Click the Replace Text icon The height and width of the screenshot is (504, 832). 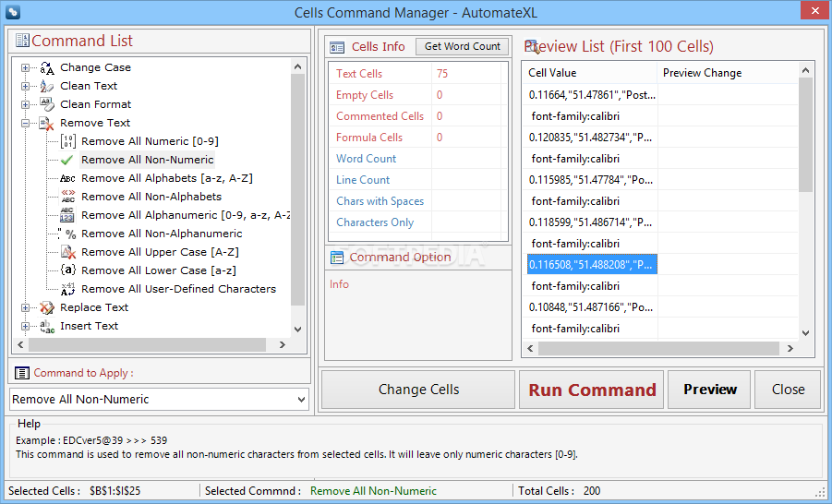click(47, 307)
